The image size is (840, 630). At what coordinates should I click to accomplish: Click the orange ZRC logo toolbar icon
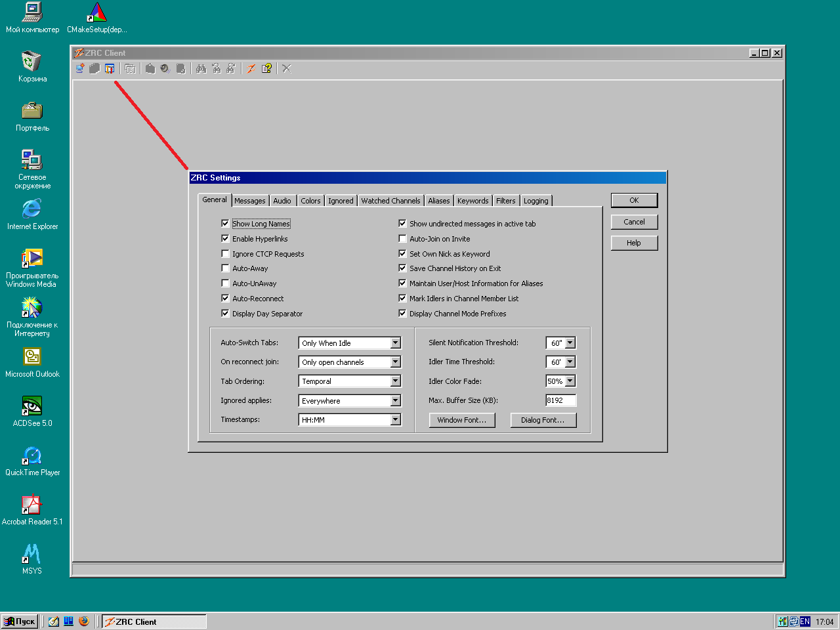click(x=251, y=68)
